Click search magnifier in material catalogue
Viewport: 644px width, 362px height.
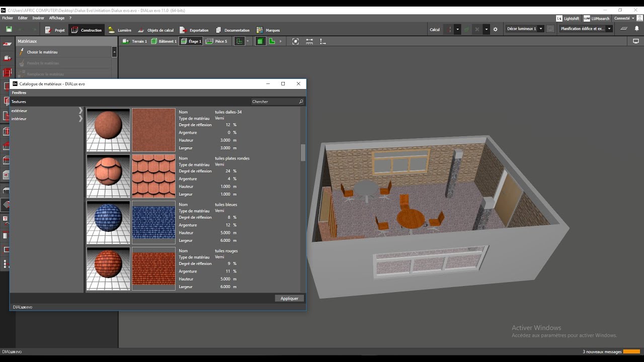(301, 102)
